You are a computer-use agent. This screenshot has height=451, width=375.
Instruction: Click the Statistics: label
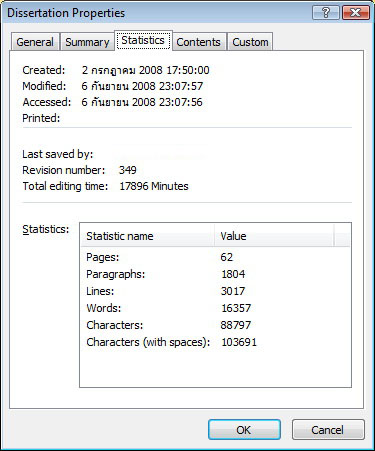tap(46, 229)
